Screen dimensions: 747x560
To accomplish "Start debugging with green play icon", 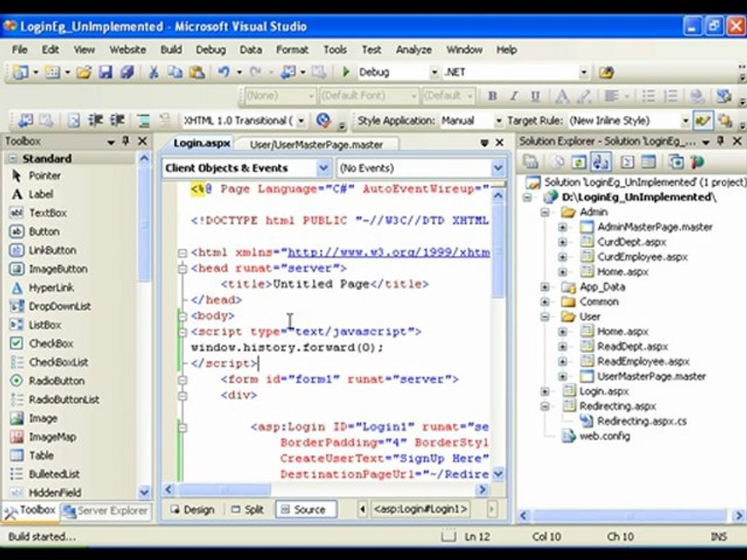I will click(x=346, y=72).
